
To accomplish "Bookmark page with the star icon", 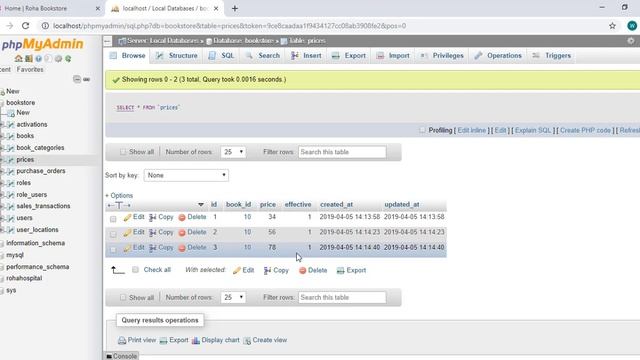I will coord(612,26).
